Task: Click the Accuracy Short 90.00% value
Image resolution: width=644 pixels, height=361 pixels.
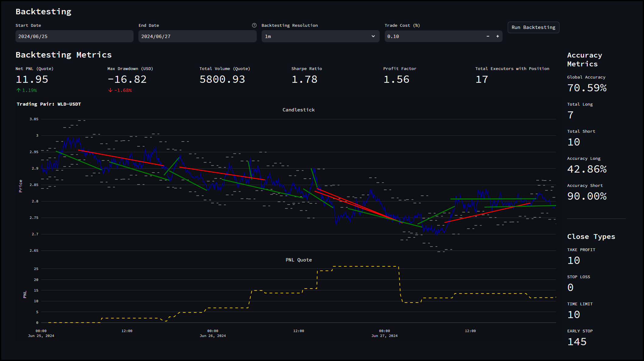Action: (587, 196)
